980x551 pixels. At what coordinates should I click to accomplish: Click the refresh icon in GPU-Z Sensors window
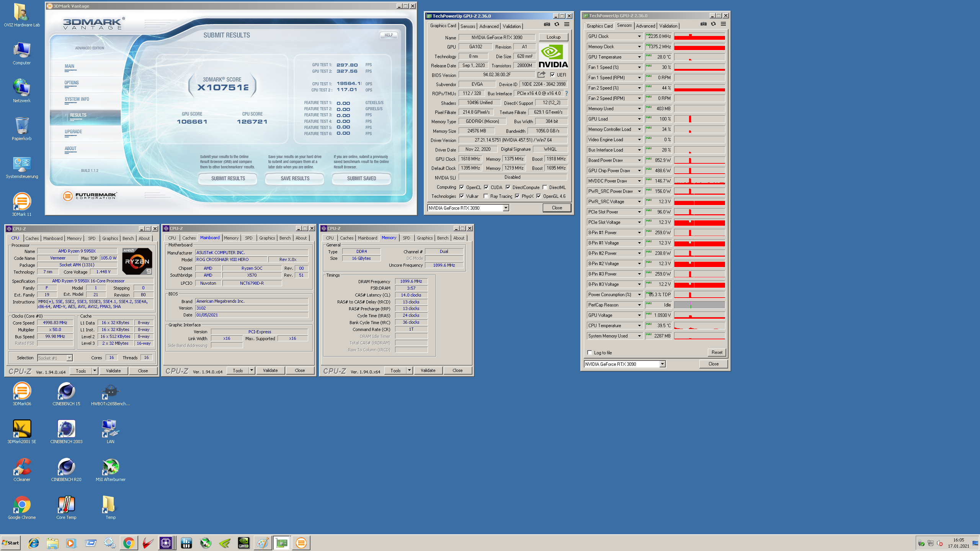pyautogui.click(x=713, y=24)
